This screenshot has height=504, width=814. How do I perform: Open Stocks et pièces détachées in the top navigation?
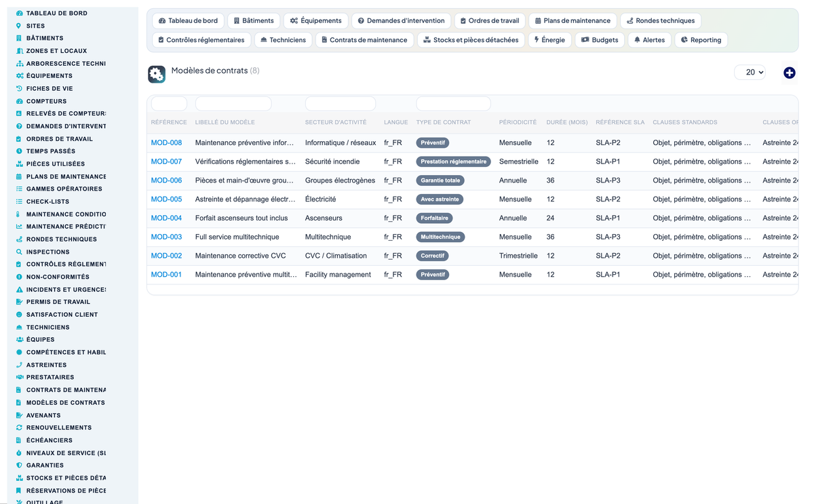(471, 40)
